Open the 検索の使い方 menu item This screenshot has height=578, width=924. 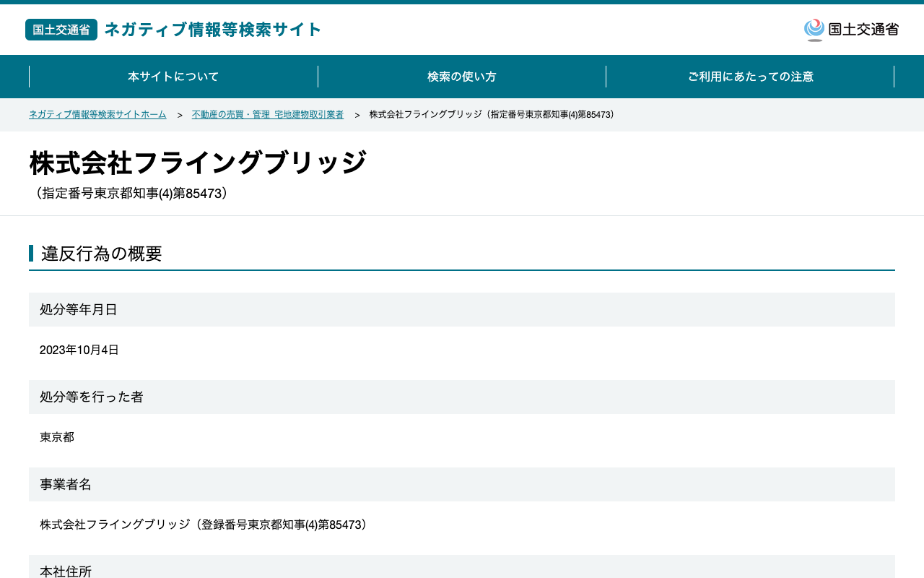pos(462,77)
